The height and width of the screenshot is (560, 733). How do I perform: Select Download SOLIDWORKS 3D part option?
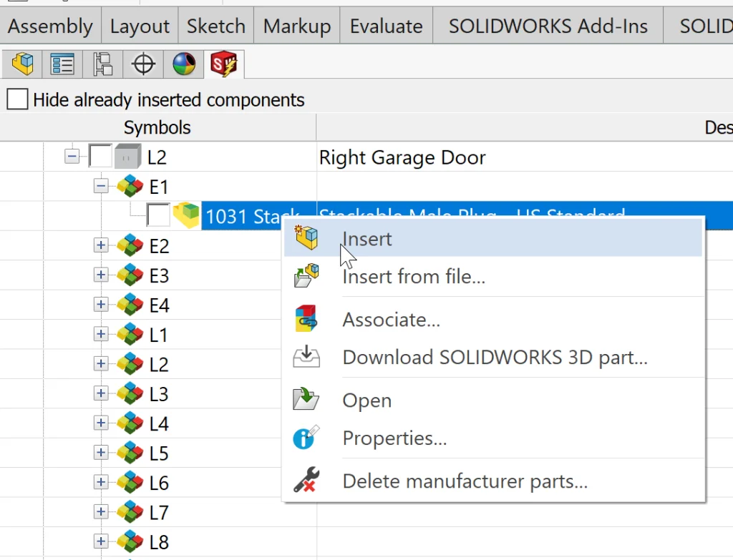click(495, 357)
